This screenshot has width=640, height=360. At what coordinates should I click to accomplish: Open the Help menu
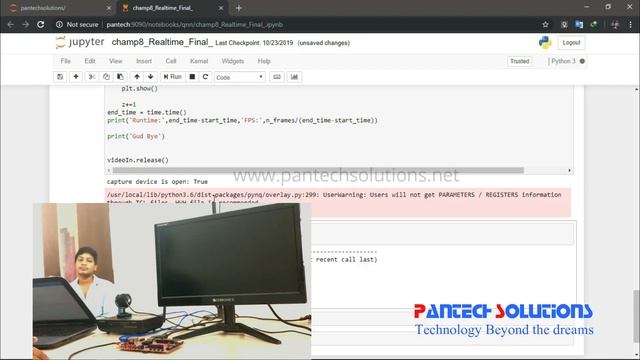pyautogui.click(x=264, y=61)
